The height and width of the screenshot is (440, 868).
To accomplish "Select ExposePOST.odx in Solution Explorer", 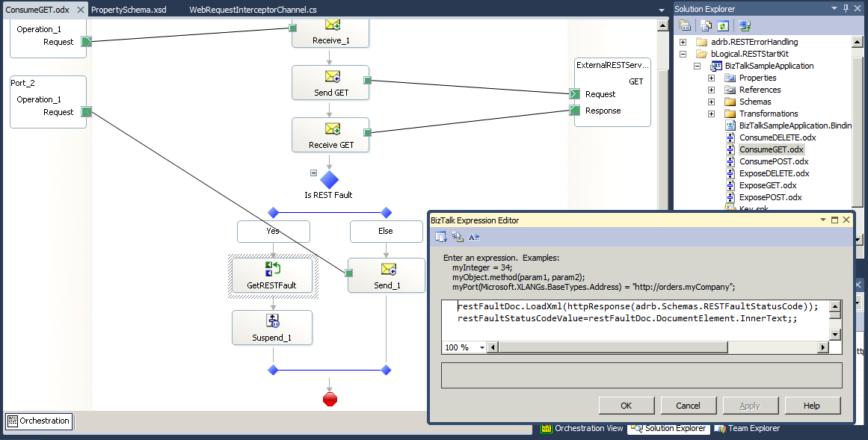I will [x=771, y=197].
